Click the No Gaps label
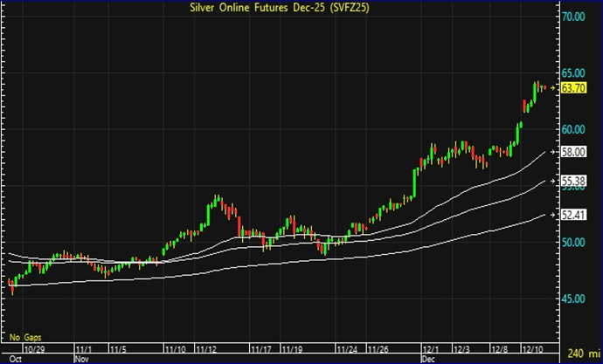Screen dimensions: 603x364 click(x=25, y=336)
